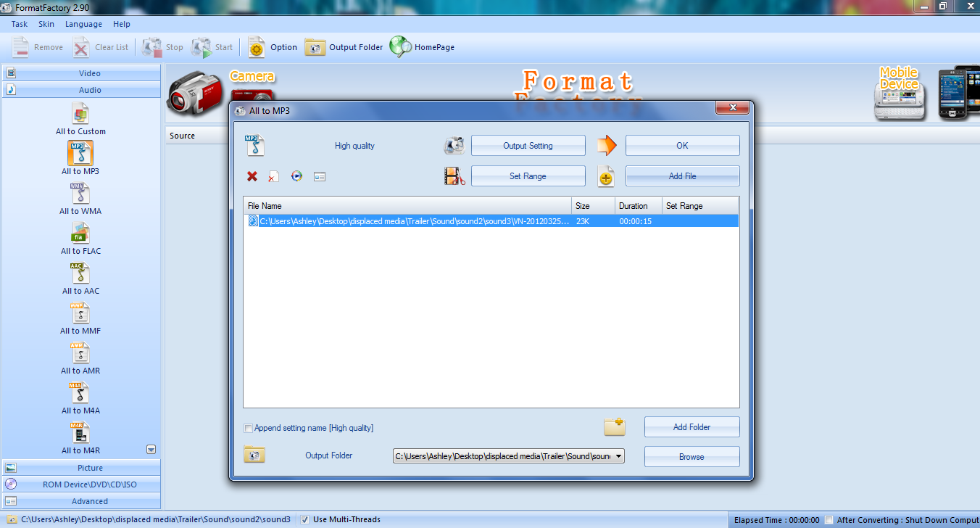Viewport: 980px width, 528px height.
Task: Select All to AAC converter
Action: (80, 279)
